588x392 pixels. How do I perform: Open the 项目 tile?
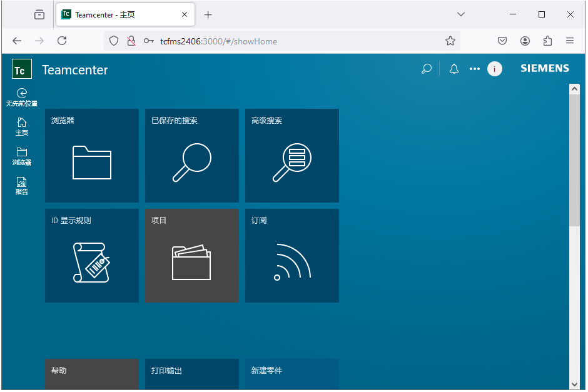click(x=192, y=256)
